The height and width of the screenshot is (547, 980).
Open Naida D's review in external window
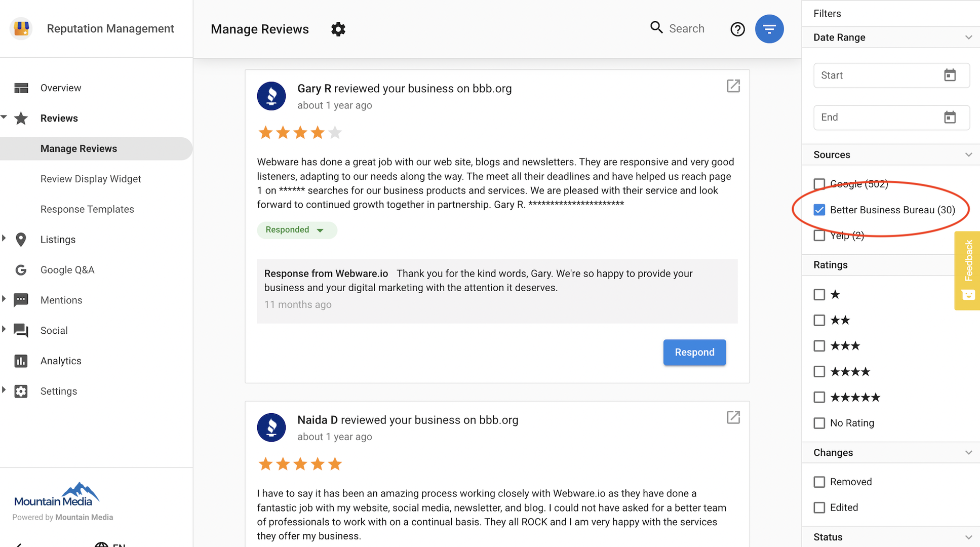[x=733, y=417]
